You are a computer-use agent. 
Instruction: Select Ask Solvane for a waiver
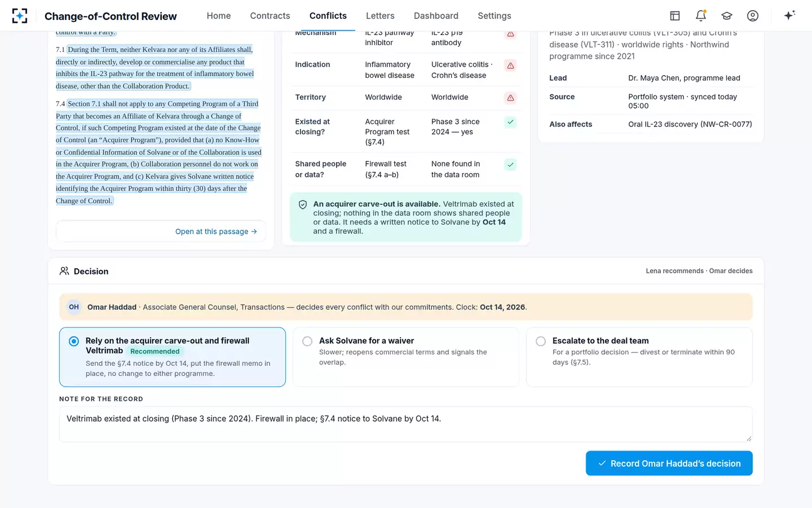click(406, 357)
